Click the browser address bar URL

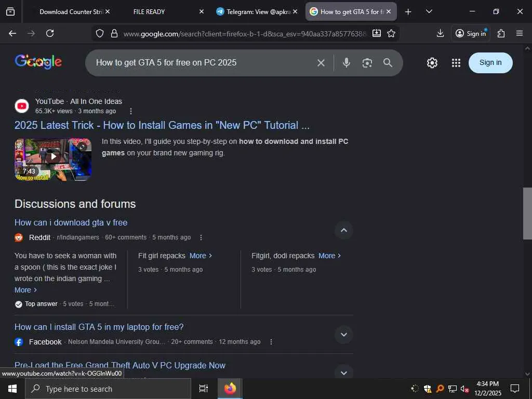[x=244, y=34]
